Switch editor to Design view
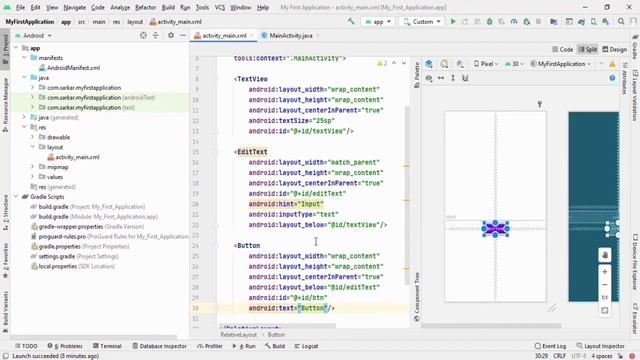The image size is (640, 360). pos(614,49)
